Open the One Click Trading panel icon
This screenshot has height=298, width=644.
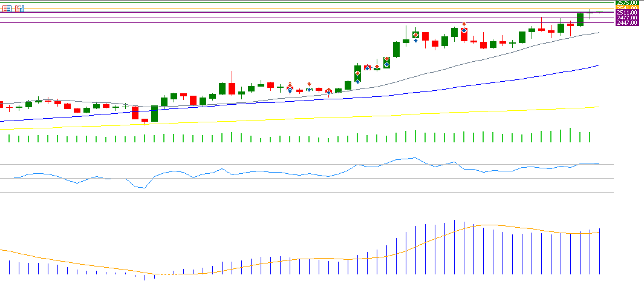click(7, 8)
